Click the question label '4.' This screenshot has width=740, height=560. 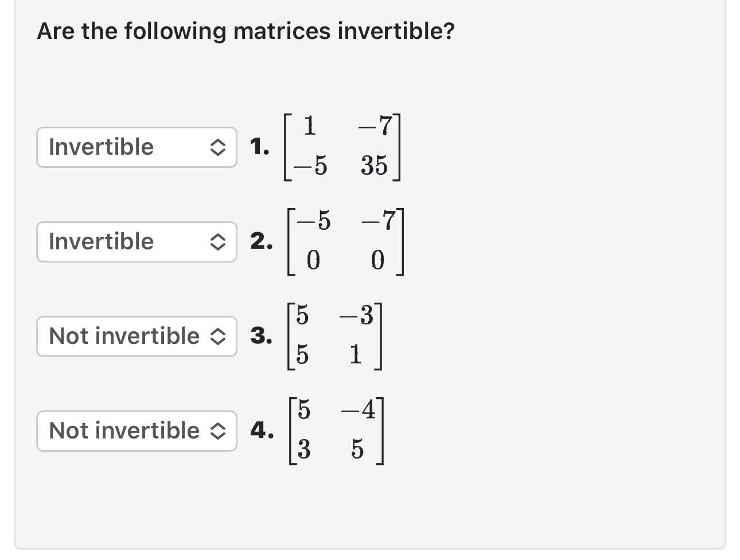tap(262, 431)
